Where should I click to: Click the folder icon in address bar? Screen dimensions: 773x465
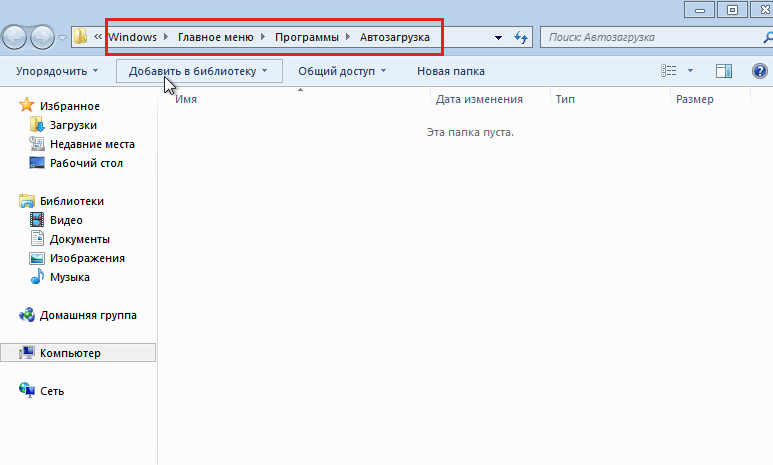click(x=80, y=36)
